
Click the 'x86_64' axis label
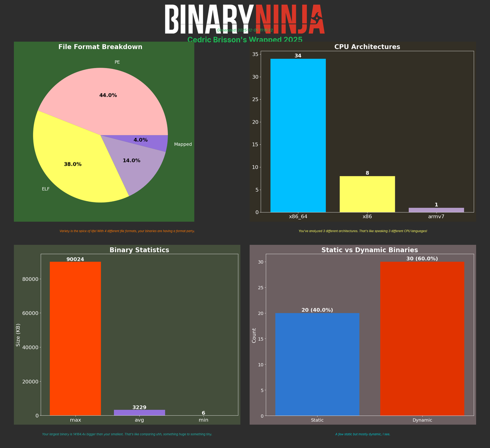coord(298,217)
